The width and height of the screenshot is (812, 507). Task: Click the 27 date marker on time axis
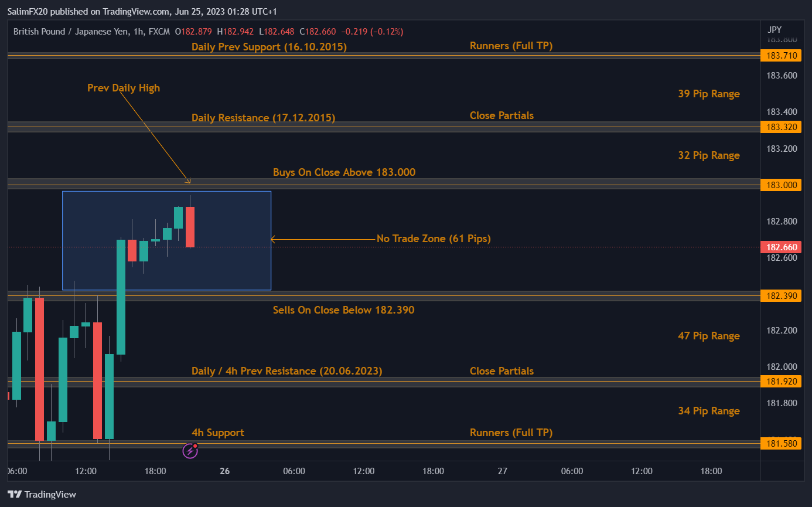tap(503, 471)
